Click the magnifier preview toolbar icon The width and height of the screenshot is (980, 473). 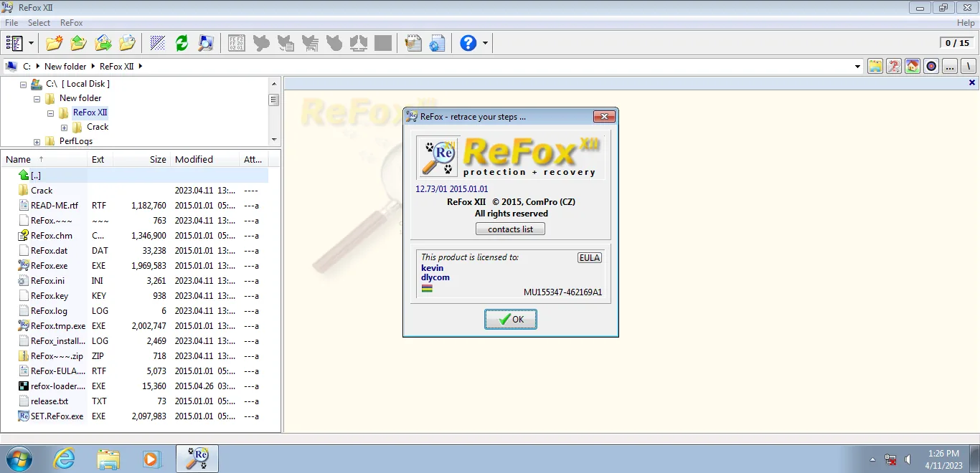[x=206, y=43]
